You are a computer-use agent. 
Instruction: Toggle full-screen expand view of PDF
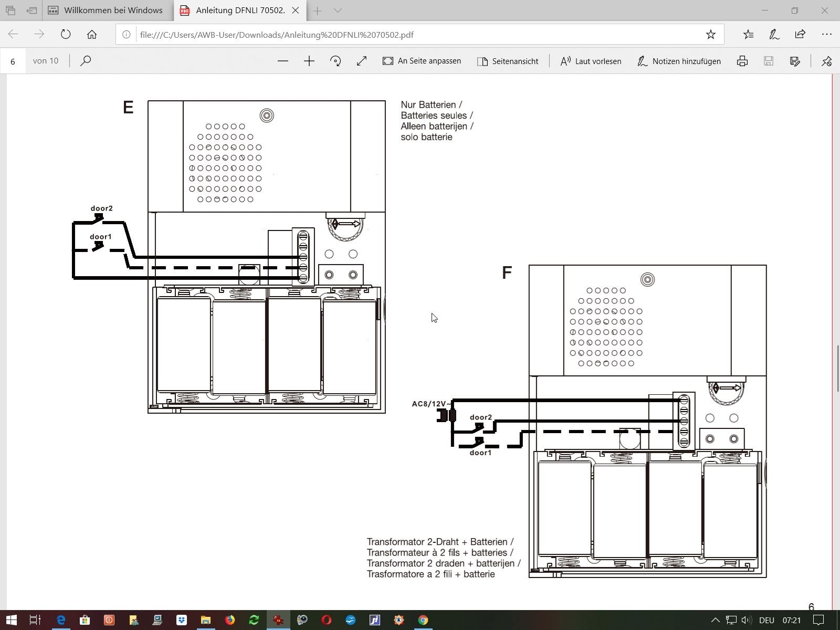pos(362,61)
